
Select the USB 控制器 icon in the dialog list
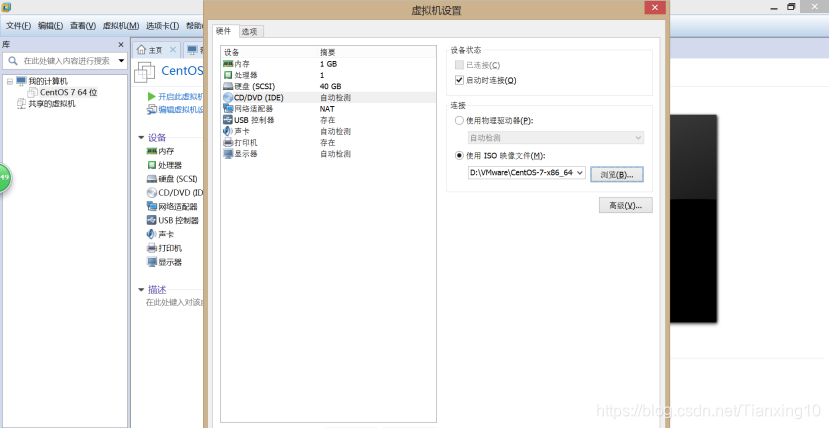[228, 120]
